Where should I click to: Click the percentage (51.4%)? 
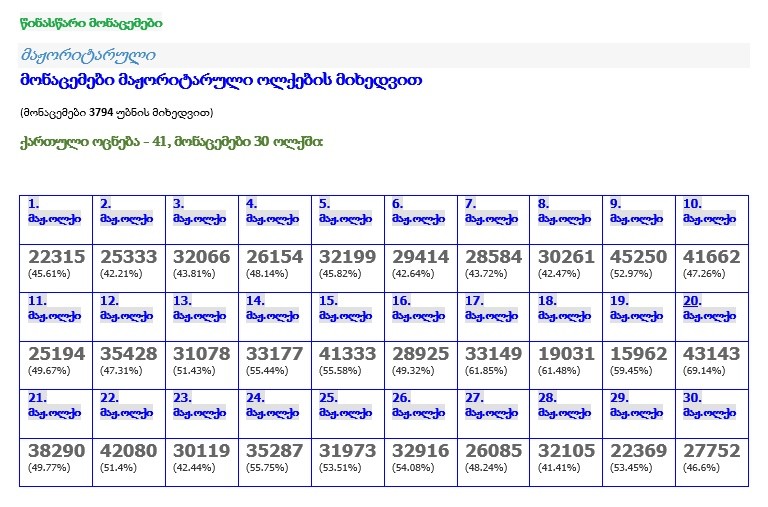coord(118,468)
